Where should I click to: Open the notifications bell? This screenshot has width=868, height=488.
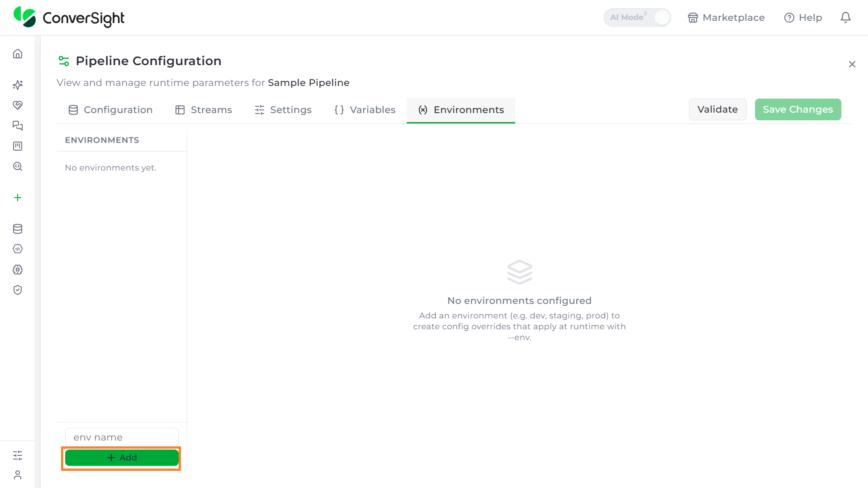pos(845,18)
